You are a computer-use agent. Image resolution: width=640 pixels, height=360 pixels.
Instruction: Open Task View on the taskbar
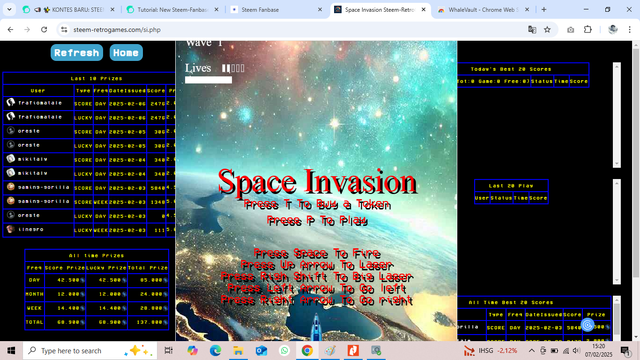(x=168, y=351)
